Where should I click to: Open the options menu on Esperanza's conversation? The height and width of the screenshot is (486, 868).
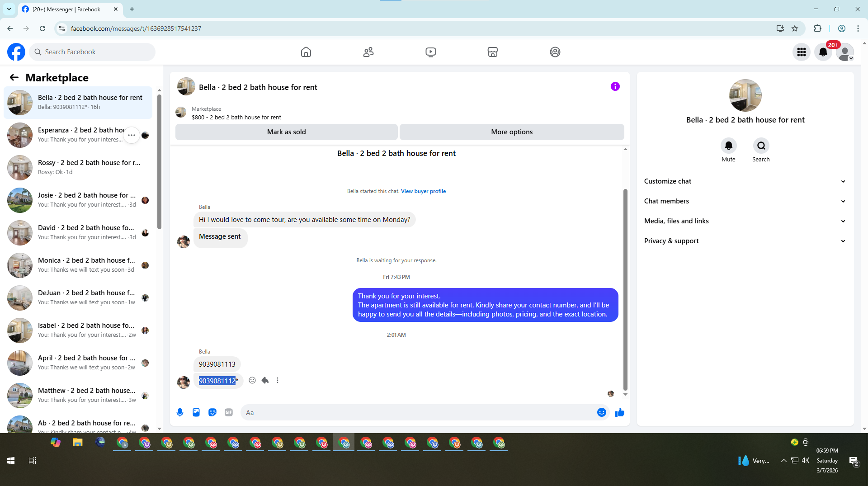[132, 135]
